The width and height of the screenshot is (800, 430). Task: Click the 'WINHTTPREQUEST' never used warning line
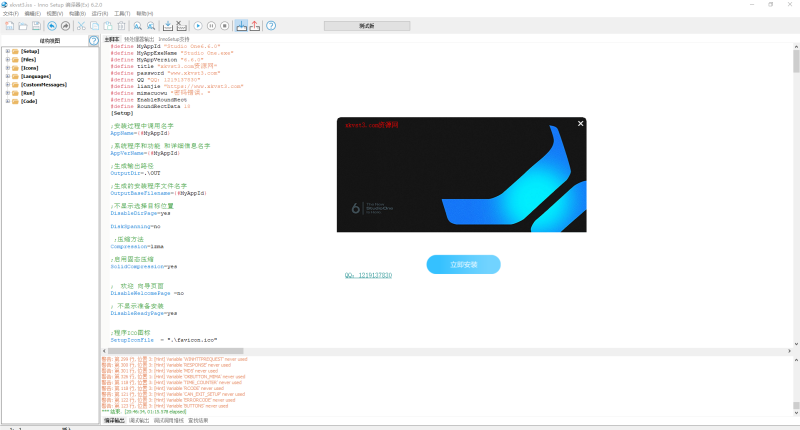click(x=174, y=359)
